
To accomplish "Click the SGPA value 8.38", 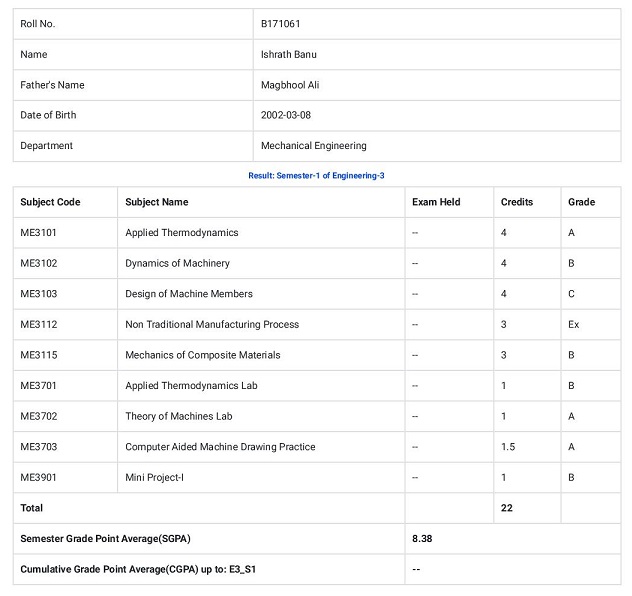I will pyautogui.click(x=422, y=539).
